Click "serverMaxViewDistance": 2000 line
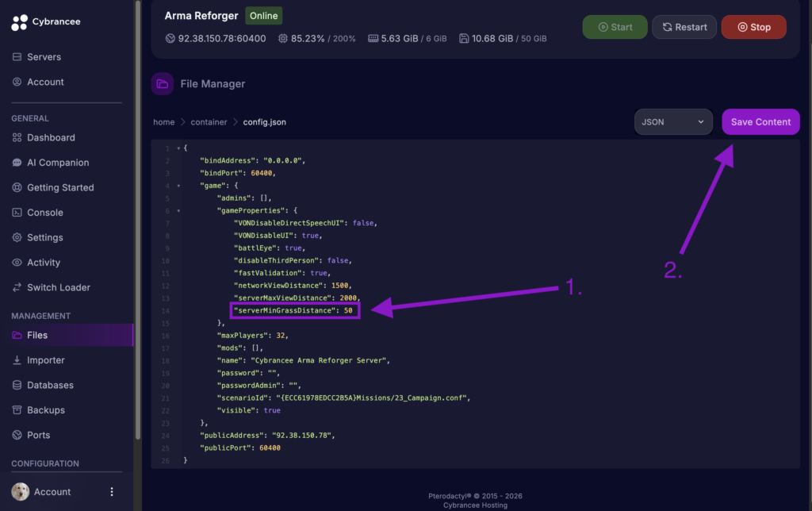 click(x=297, y=298)
